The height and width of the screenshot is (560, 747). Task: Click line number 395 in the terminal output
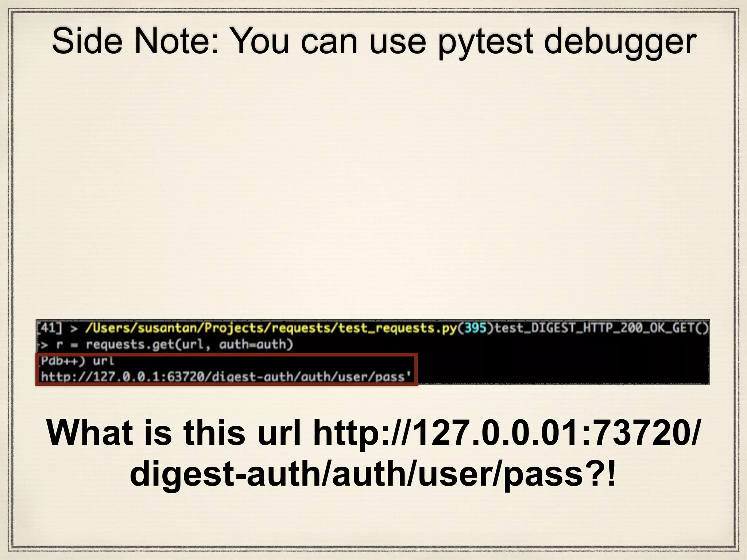475,328
